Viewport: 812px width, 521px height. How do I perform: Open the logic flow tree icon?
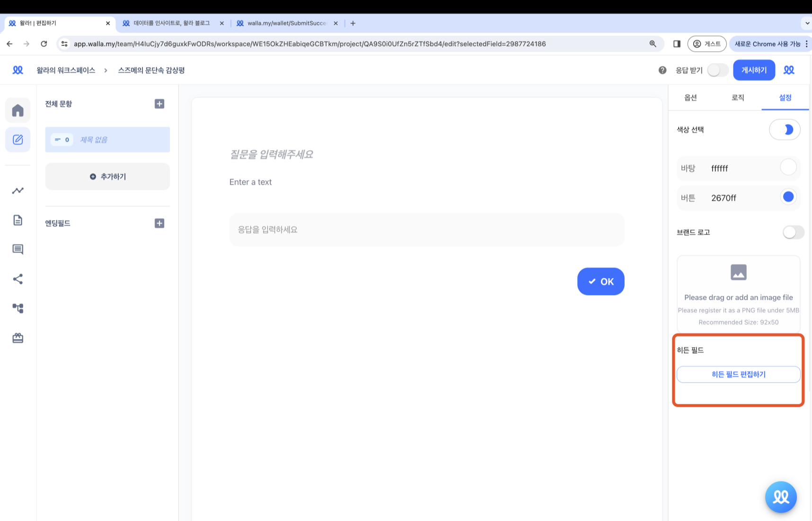[x=18, y=308]
